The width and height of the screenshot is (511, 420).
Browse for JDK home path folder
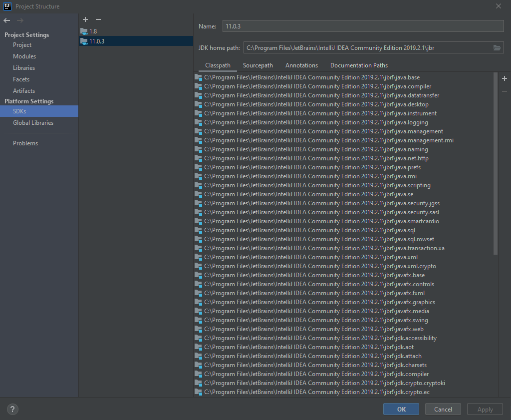497,48
